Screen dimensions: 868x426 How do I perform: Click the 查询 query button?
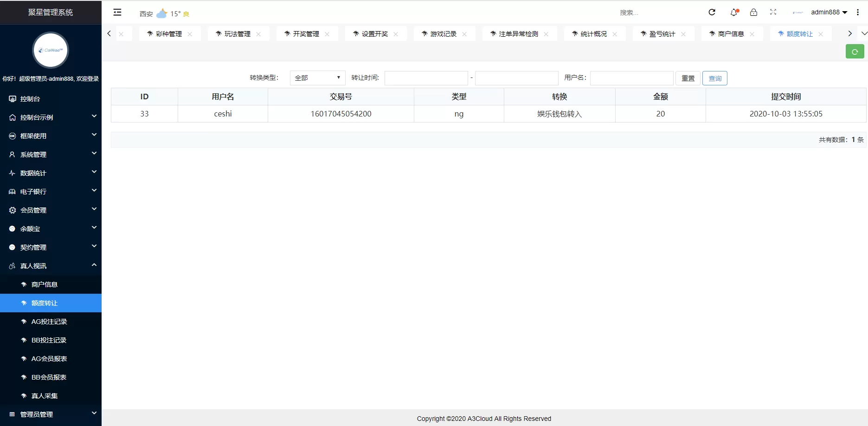click(x=714, y=78)
